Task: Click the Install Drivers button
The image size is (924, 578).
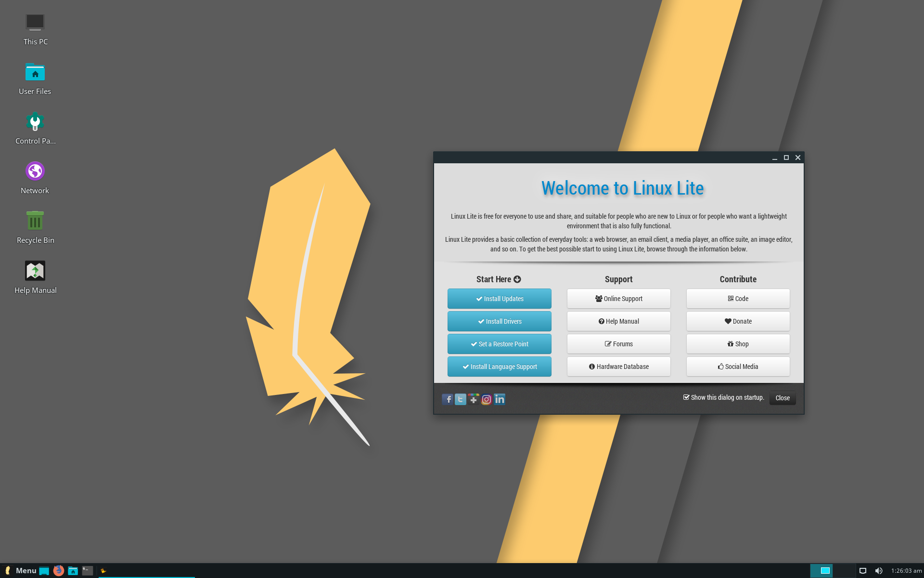Action: [500, 321]
